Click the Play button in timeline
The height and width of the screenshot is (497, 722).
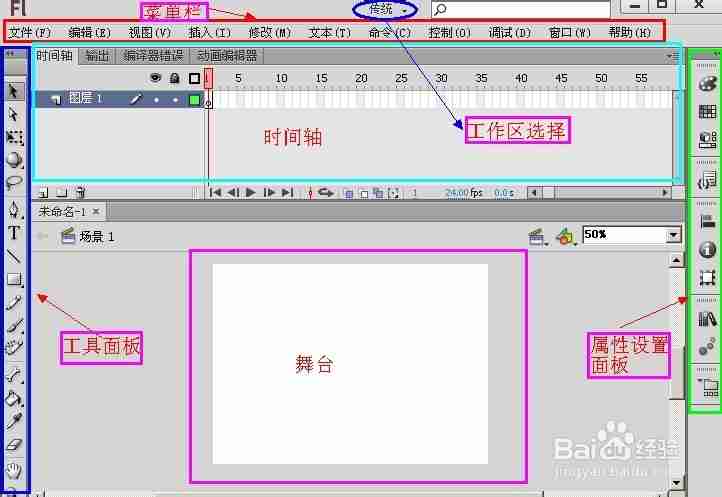(x=250, y=193)
